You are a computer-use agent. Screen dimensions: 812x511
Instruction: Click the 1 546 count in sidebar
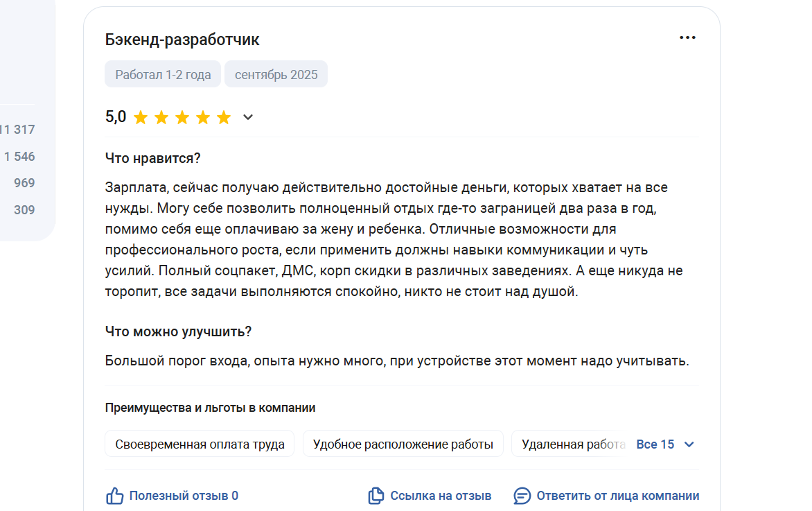[x=19, y=157]
